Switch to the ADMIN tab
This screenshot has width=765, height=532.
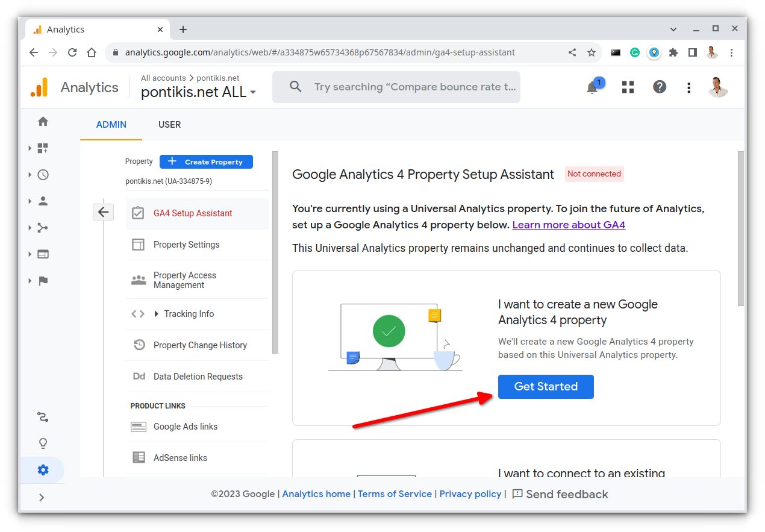point(111,125)
